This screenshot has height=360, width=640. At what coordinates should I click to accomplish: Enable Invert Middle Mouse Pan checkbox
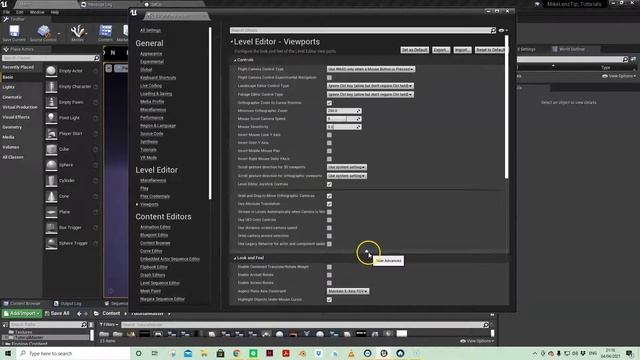[329, 151]
